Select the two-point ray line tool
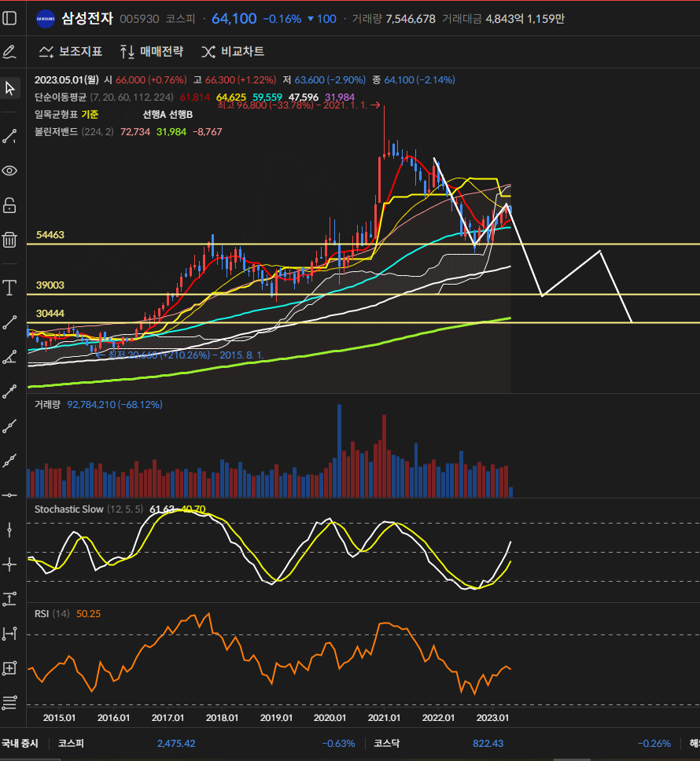 tap(9, 461)
